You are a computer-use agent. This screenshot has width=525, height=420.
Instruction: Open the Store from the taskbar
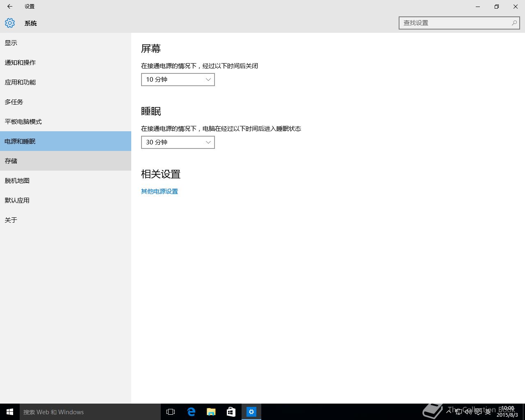point(231,412)
